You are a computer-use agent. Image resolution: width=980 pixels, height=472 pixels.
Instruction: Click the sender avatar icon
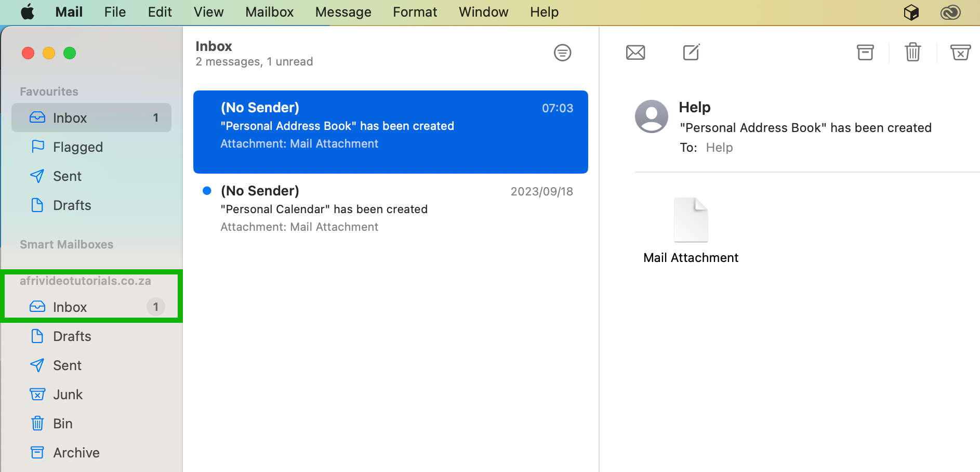[x=651, y=116]
